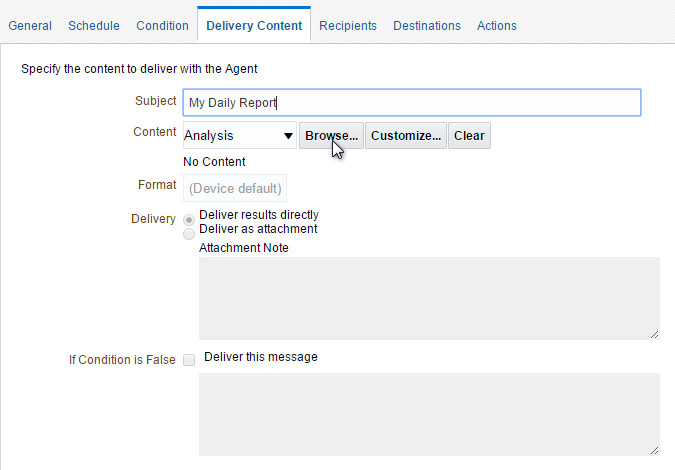Image resolution: width=675 pixels, height=470 pixels.
Task: Click the Subject text field
Action: click(412, 102)
